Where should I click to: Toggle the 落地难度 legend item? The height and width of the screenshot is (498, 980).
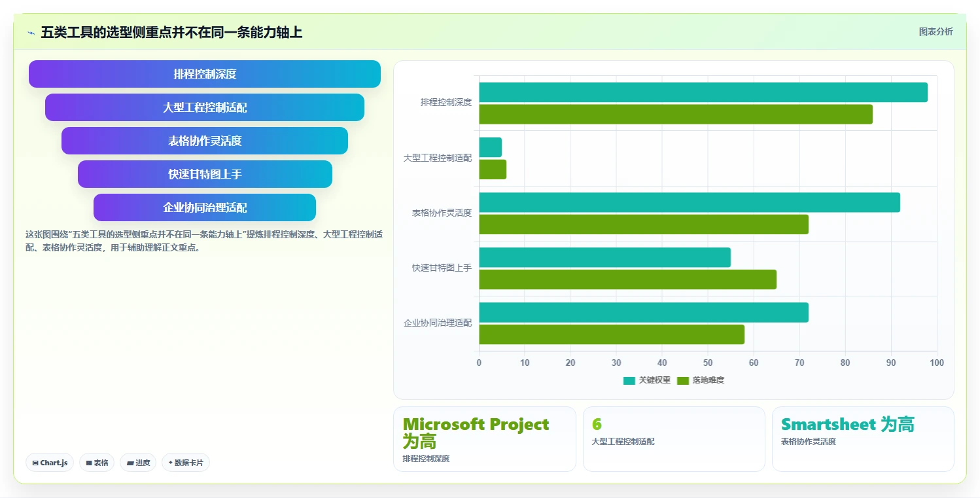[701, 380]
